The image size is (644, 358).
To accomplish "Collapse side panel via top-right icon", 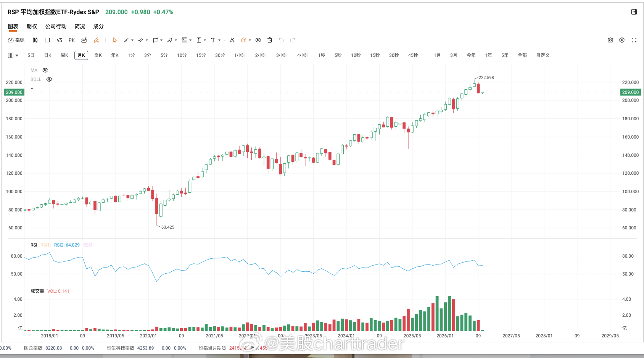I will [x=634, y=12].
